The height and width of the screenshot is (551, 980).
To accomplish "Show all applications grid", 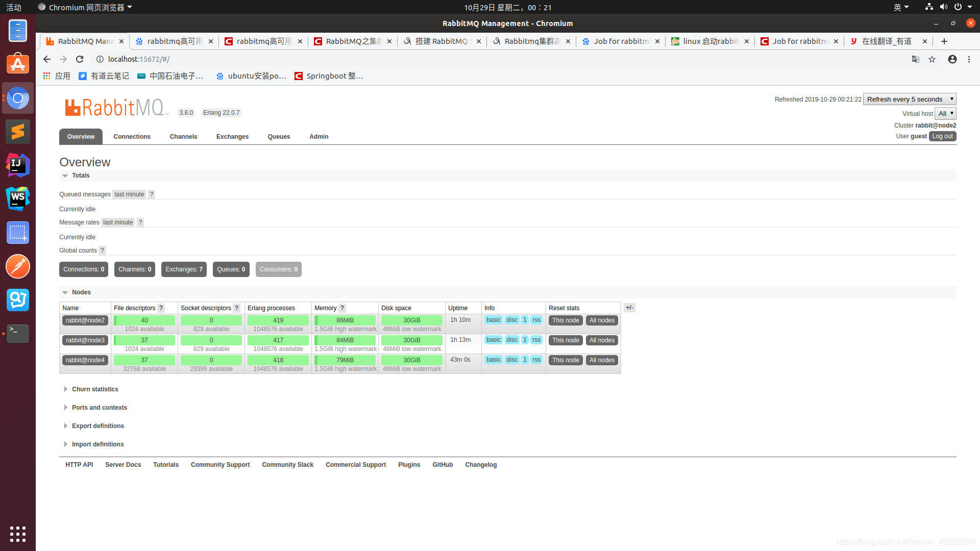I will click(x=18, y=534).
